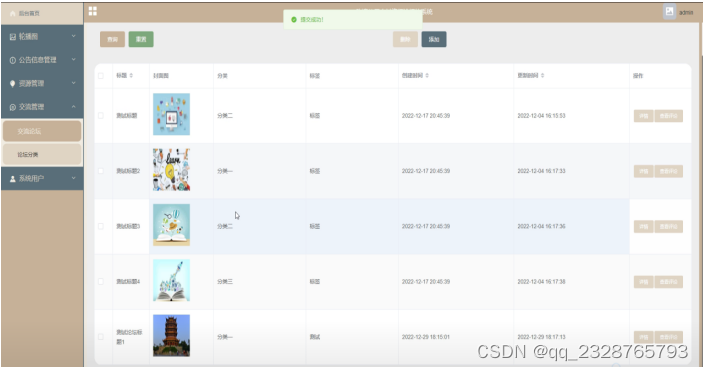Click 查看评论 button in 测试标题4 row
Screen dimensions: 703x371
pos(668,282)
